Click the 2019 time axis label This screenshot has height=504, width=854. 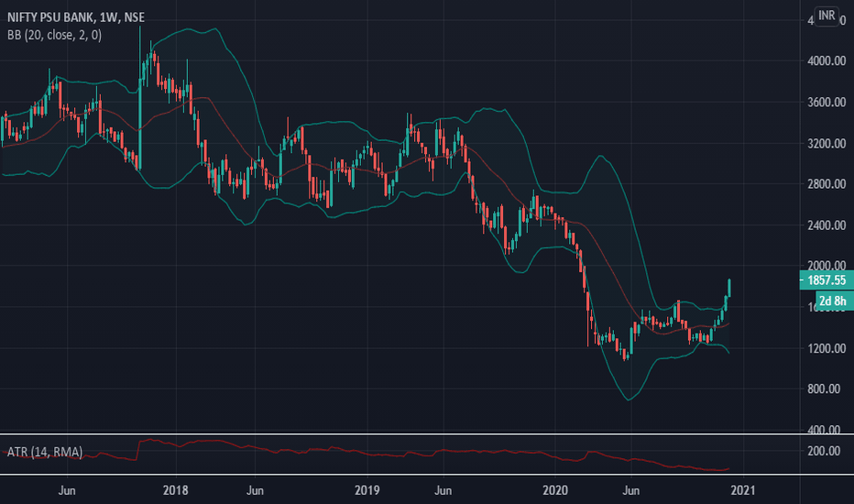(x=367, y=490)
